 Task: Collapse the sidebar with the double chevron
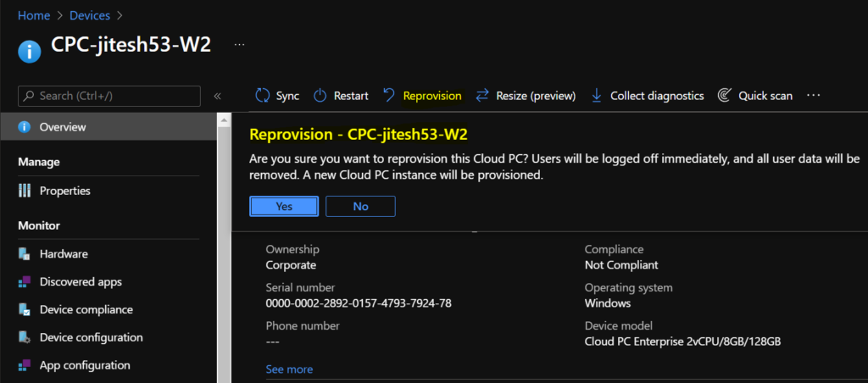(x=218, y=96)
